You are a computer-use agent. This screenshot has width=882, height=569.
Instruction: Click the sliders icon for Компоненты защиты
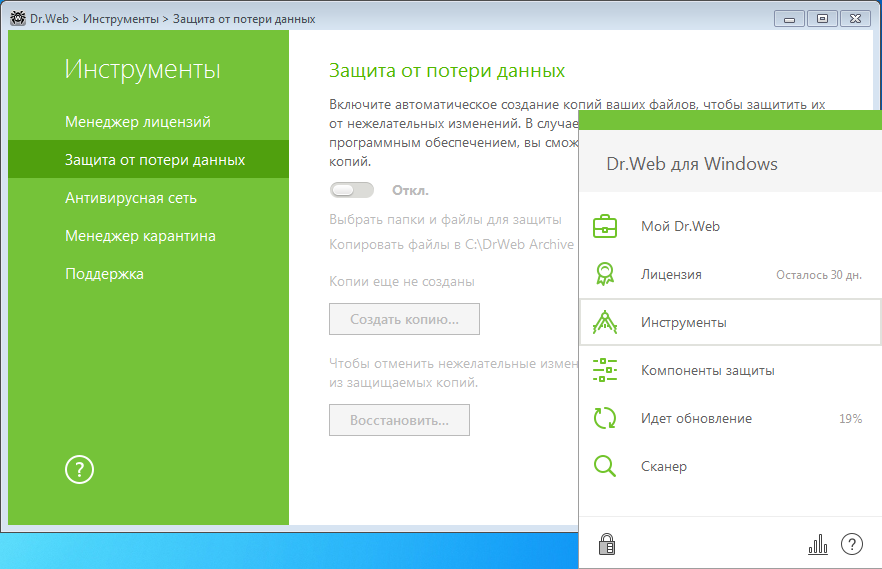pyautogui.click(x=605, y=370)
